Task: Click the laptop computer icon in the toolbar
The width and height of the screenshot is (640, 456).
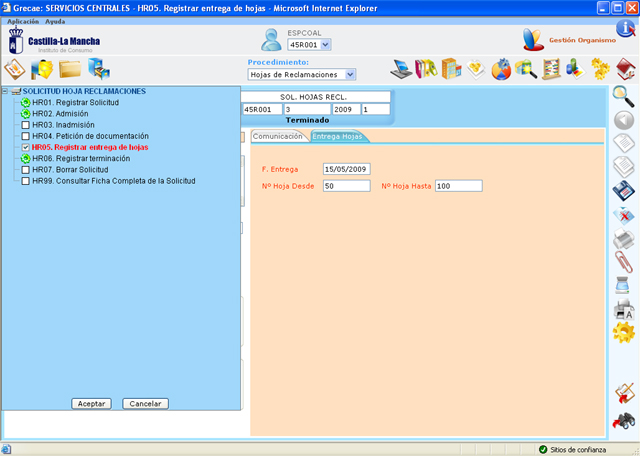Action: (401, 69)
